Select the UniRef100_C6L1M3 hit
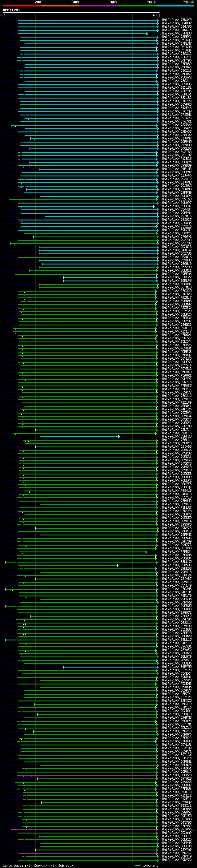 (177, 426)
